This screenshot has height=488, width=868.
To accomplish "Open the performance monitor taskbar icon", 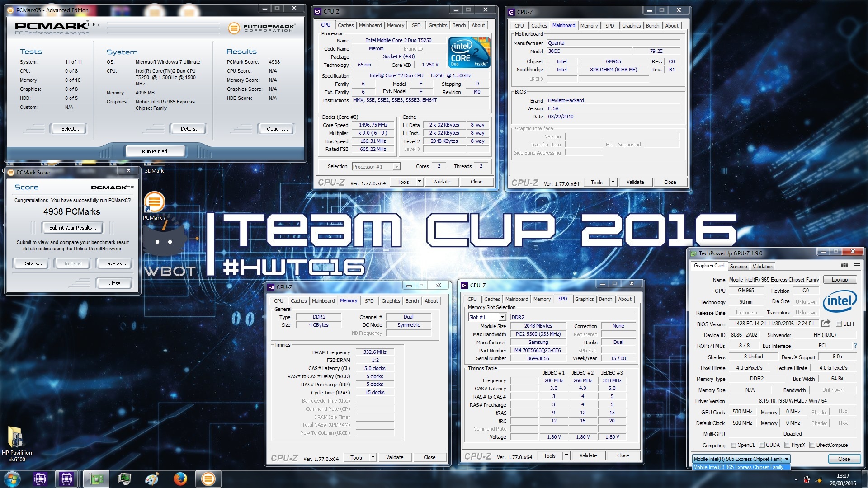I will pyautogui.click(x=124, y=479).
